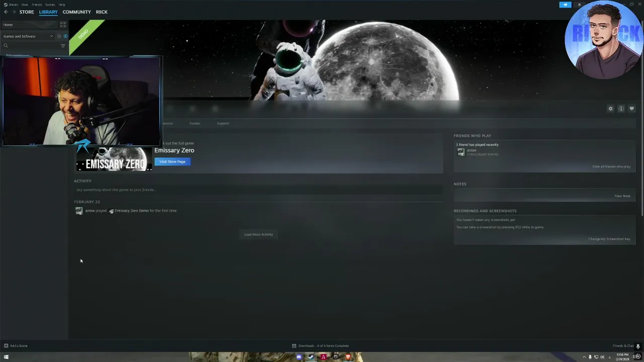Click Load More Activity button
This screenshot has height=362, width=644.
click(x=259, y=234)
